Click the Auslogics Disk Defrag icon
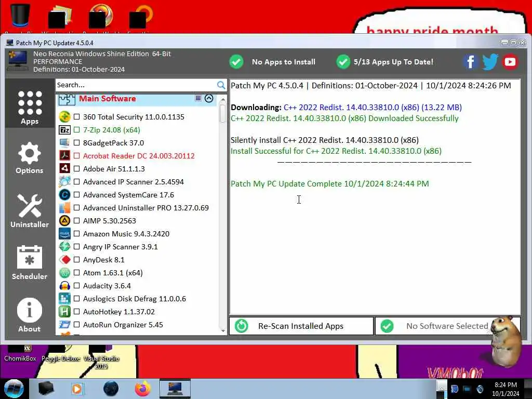This screenshot has height=399, width=532. [64, 299]
